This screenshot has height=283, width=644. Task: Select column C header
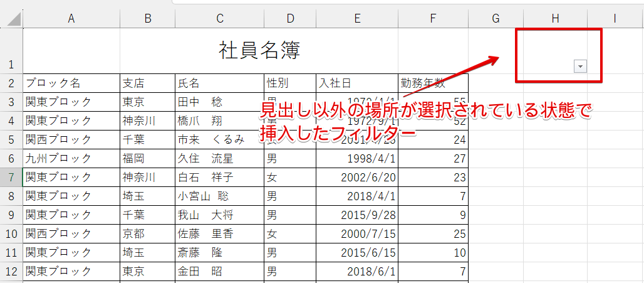click(x=220, y=18)
